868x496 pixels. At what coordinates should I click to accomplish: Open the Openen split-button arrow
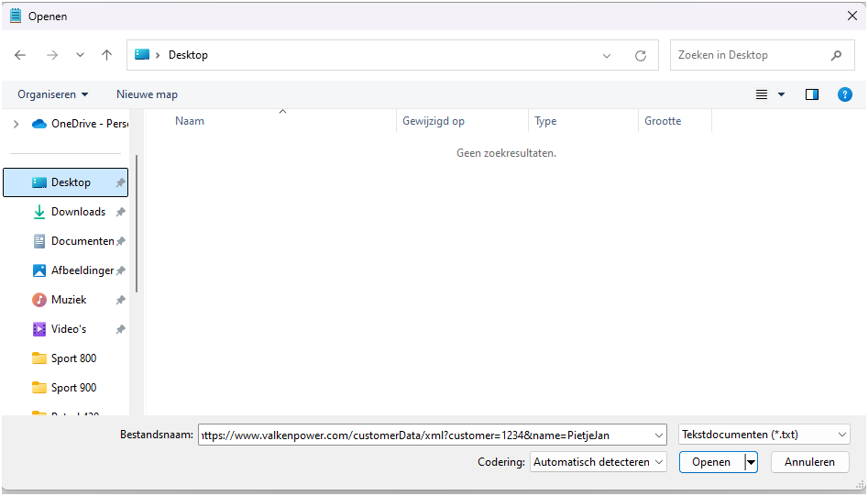coord(752,462)
